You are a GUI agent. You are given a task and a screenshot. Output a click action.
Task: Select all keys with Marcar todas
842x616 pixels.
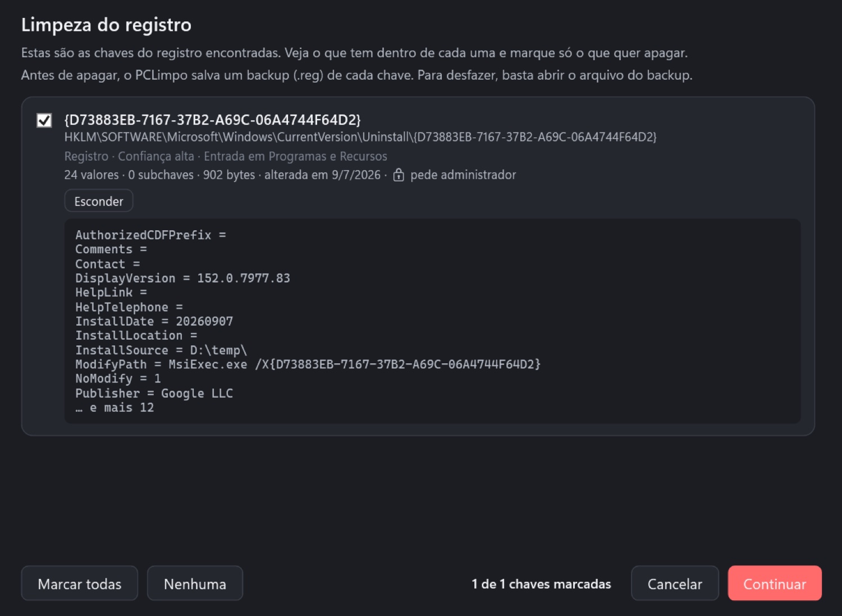80,583
